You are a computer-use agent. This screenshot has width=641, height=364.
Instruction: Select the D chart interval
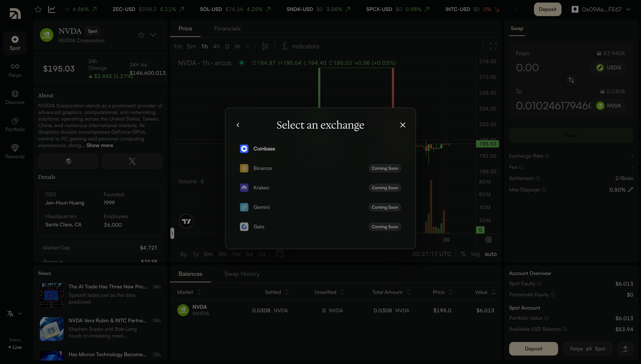click(x=227, y=46)
